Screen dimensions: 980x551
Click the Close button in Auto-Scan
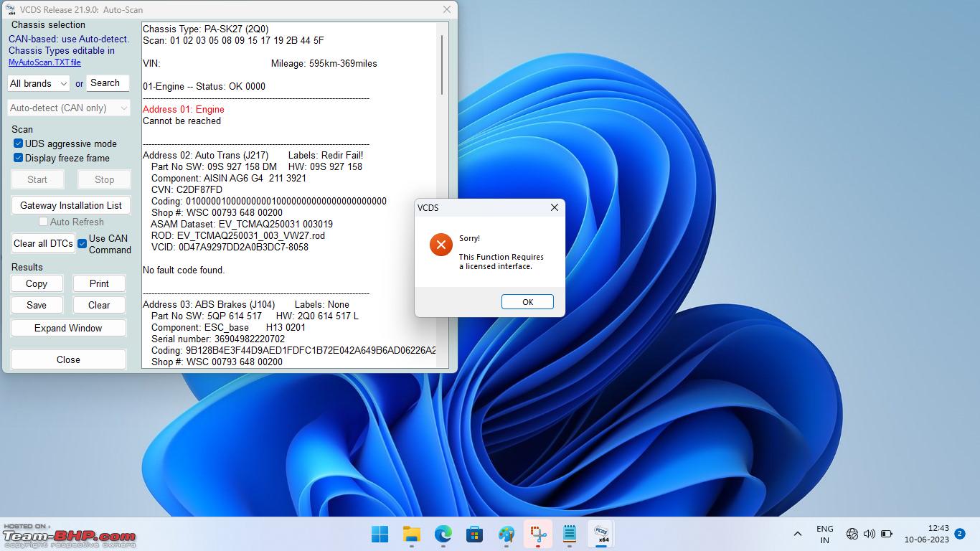coord(68,359)
